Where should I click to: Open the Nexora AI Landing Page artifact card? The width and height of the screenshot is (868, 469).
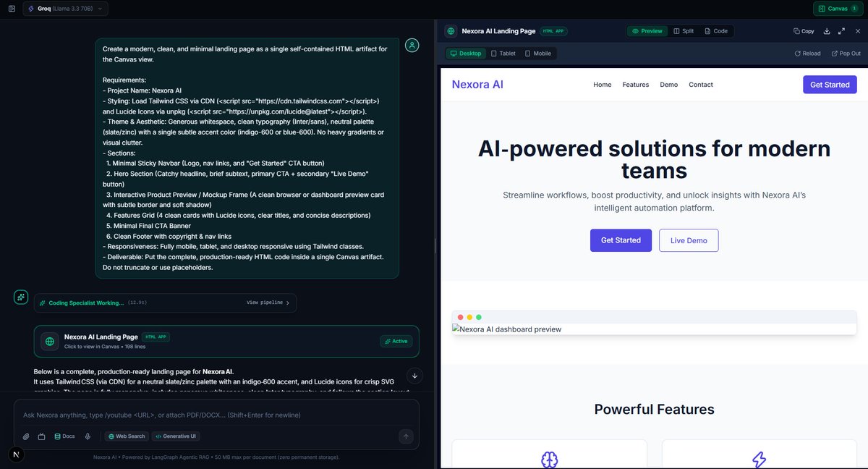(226, 341)
